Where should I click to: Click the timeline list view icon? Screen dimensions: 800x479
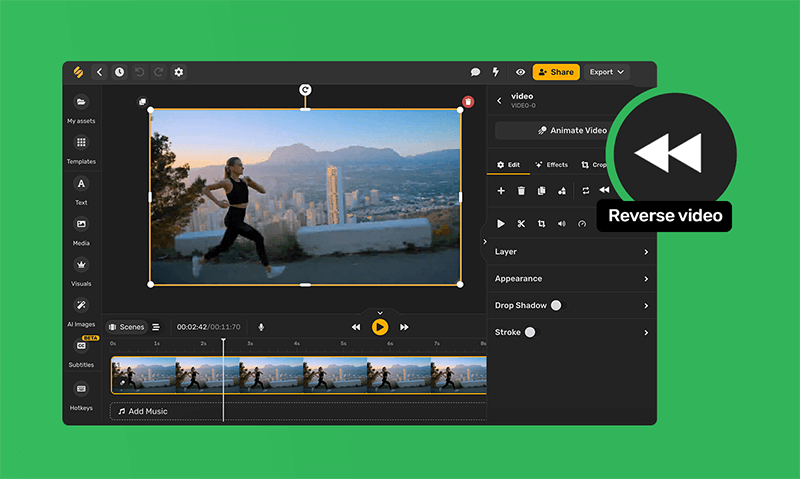pyautogui.click(x=156, y=327)
